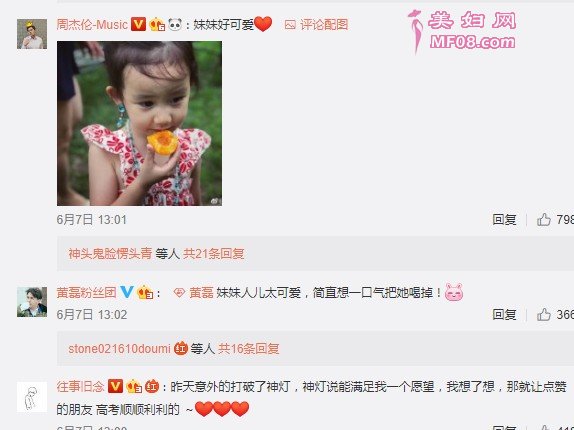Expand the 共16条回复 replies

point(249,348)
